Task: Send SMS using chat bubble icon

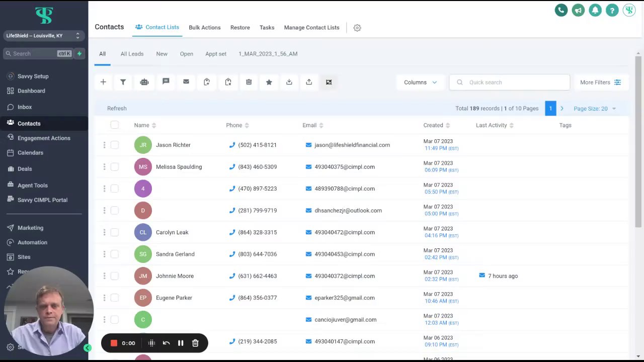Action: click(166, 82)
